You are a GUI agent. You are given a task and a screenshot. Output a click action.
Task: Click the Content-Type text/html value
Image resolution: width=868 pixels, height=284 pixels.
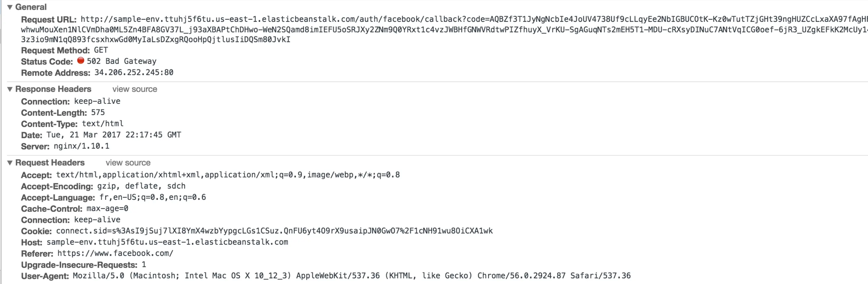[103, 124]
